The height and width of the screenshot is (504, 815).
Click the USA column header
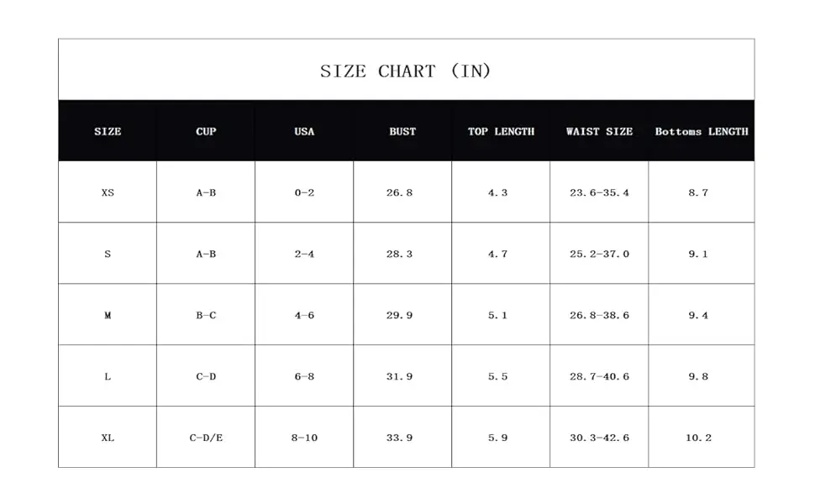coord(304,131)
